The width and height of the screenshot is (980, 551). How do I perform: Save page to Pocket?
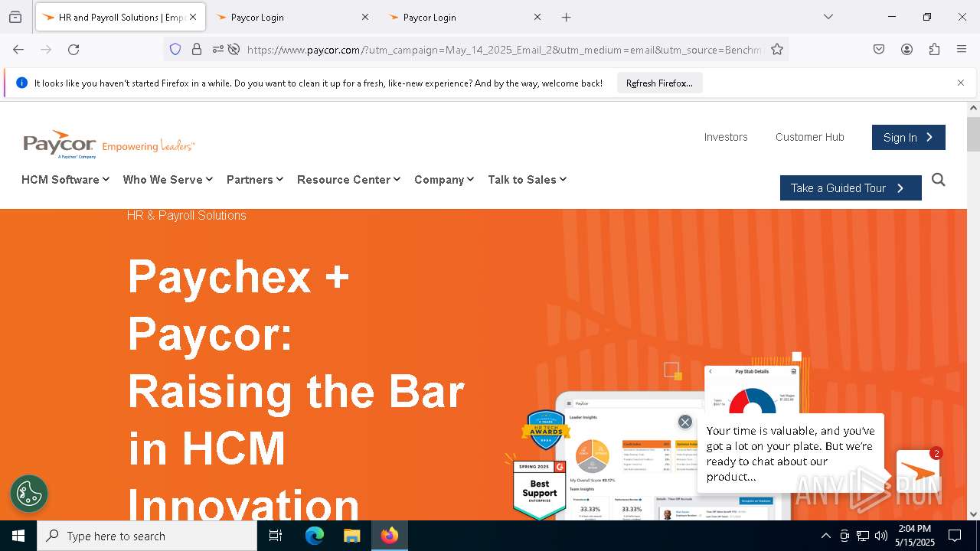point(879,50)
